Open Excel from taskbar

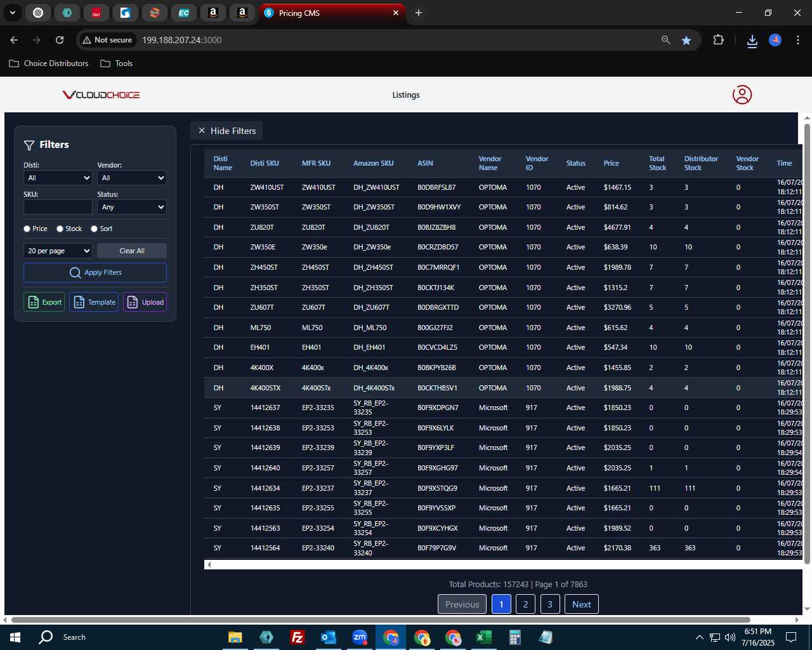coord(483,637)
